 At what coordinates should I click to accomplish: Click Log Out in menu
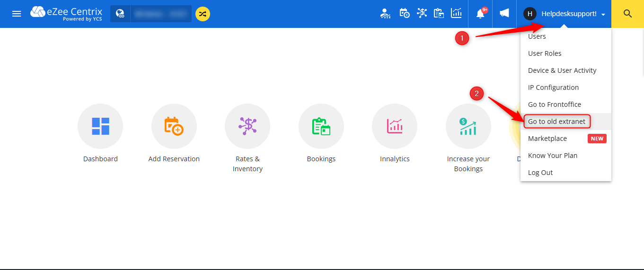point(566,173)
